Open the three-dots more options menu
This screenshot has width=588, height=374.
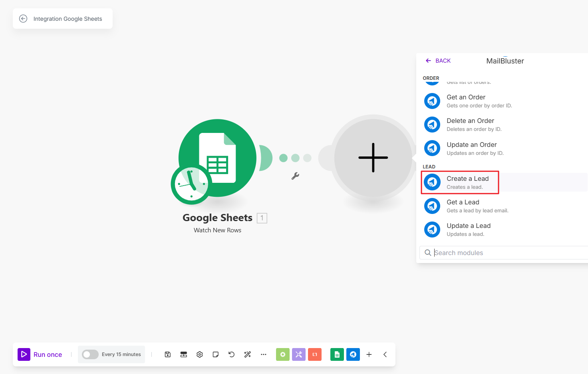pyautogui.click(x=264, y=354)
